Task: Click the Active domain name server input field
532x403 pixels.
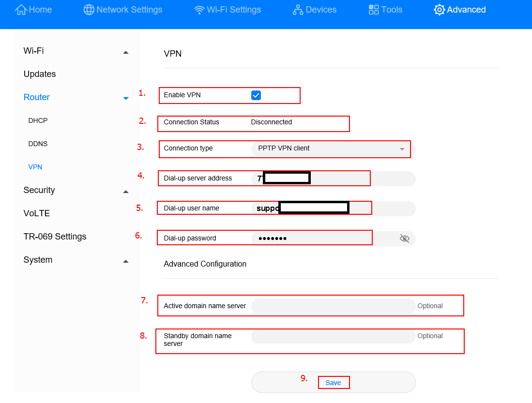Action: (x=333, y=305)
